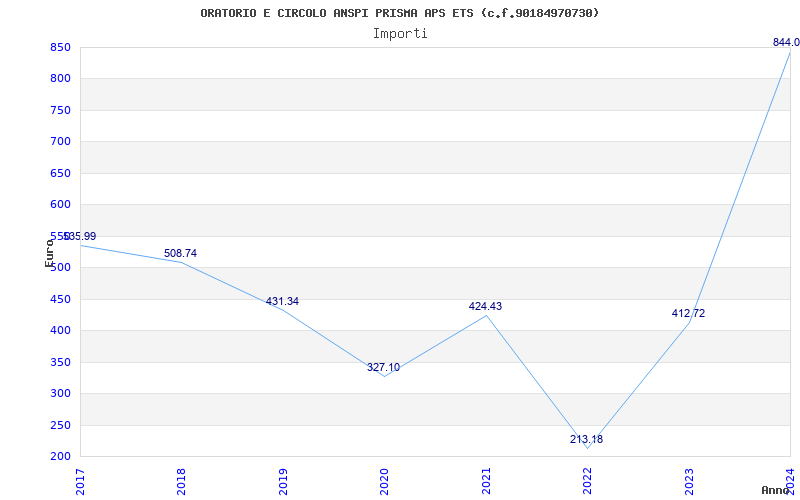This screenshot has height=500, width=800.
Task: Click the 2024 x-axis year label
Action: [791, 481]
